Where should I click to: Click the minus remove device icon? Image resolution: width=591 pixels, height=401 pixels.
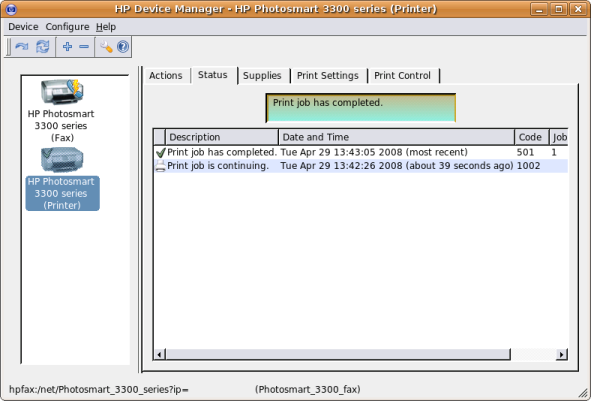84,47
